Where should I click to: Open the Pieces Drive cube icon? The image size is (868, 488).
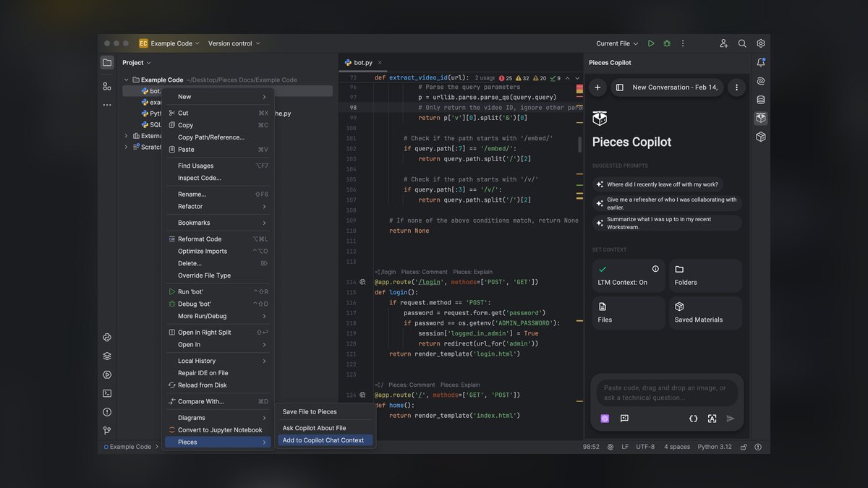(x=761, y=137)
